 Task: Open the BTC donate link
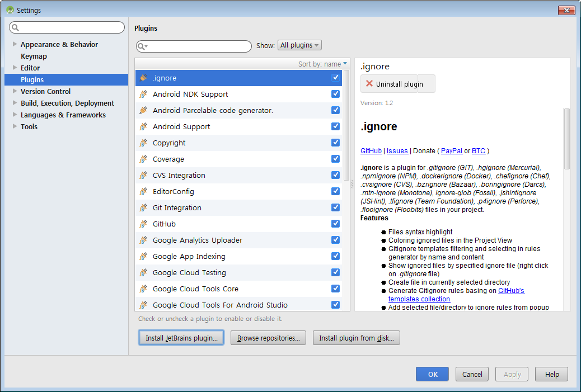point(479,150)
